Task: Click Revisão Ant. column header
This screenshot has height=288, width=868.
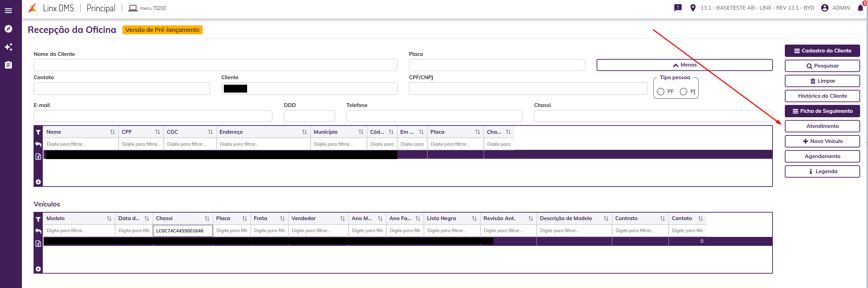Action: coord(499,218)
